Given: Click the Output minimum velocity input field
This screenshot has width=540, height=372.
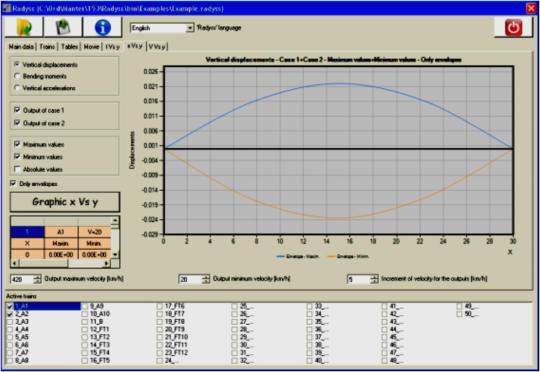Looking at the screenshot, I should tap(190, 279).
